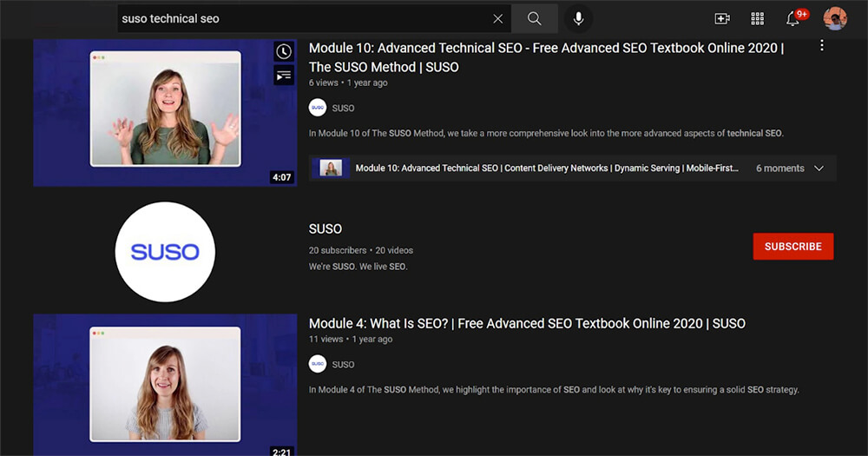Expand the 6 moments chevron
868x456 pixels.
click(819, 169)
